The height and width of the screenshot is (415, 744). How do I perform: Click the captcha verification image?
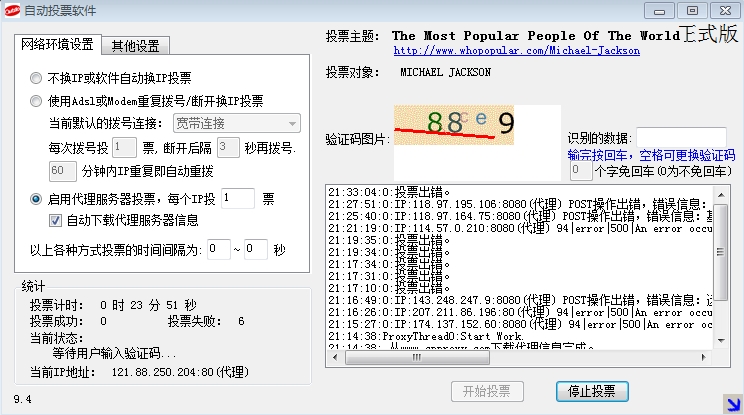click(x=454, y=125)
